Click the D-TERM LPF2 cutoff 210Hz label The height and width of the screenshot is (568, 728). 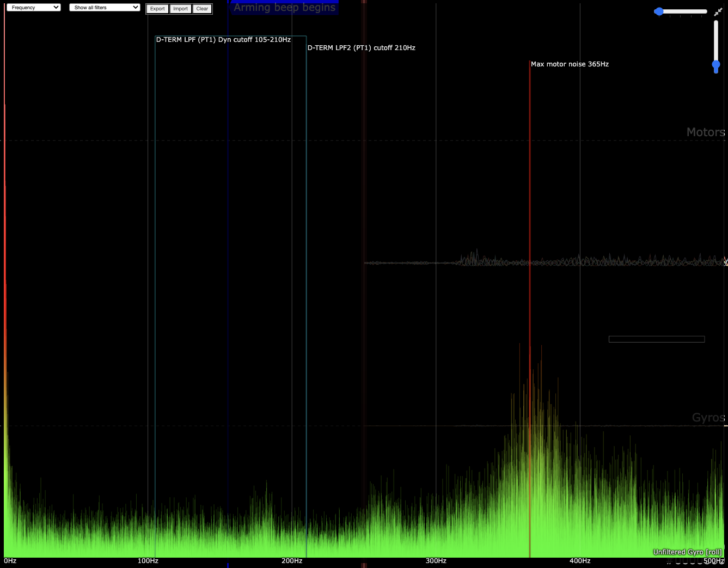point(361,48)
